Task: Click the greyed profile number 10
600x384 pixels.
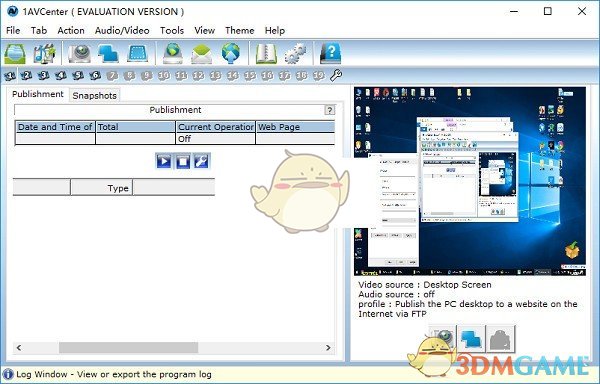Action: (x=164, y=76)
